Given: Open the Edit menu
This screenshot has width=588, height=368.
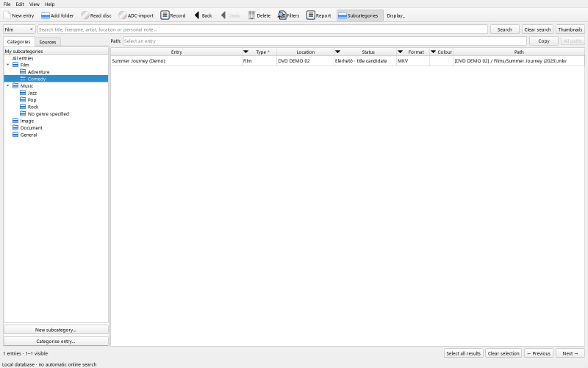Looking at the screenshot, I should [20, 4].
